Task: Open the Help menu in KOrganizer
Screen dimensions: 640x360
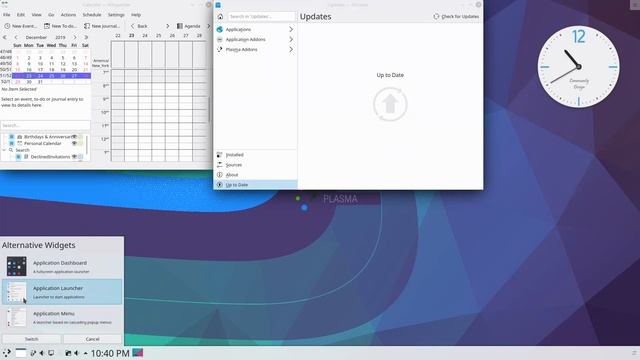Action: click(136, 15)
